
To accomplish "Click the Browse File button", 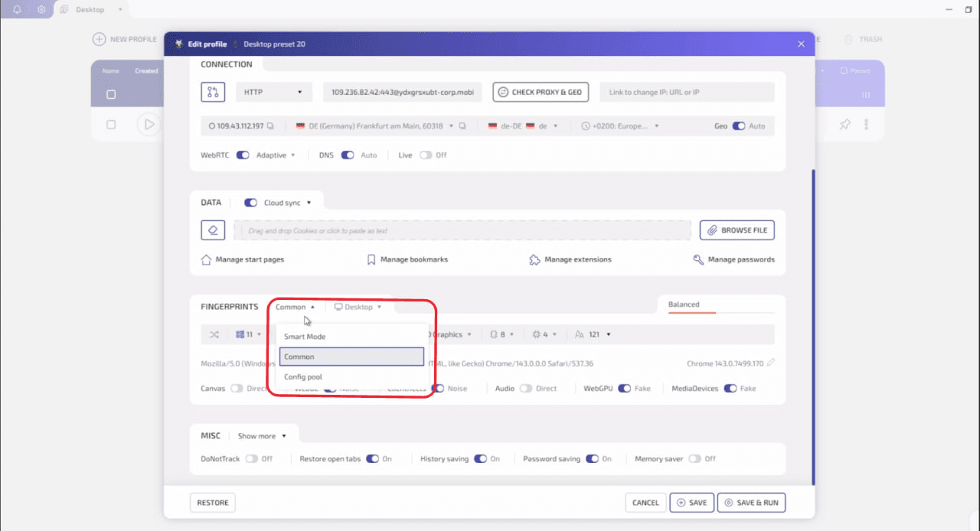I will click(737, 230).
